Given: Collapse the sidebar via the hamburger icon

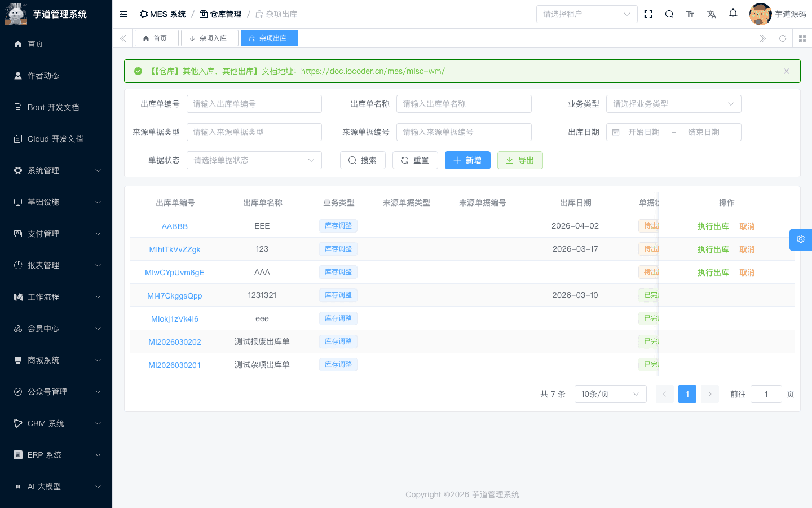Looking at the screenshot, I should coord(123,14).
